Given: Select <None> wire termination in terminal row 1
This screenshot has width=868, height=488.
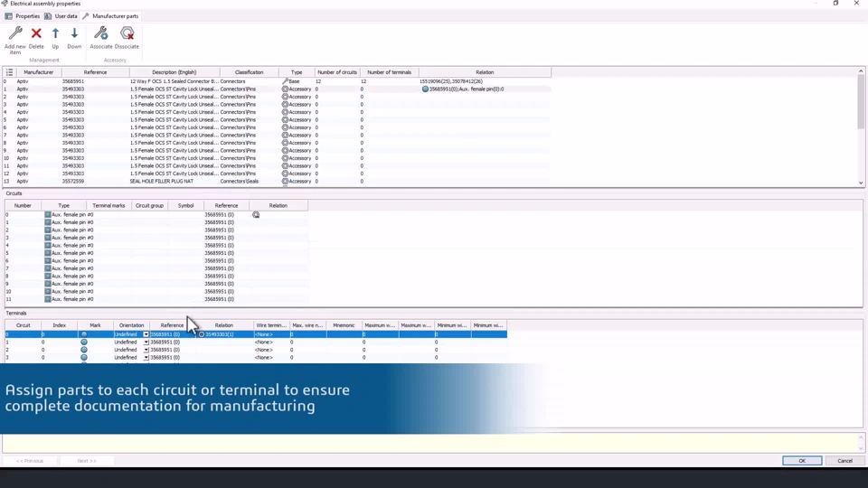Looking at the screenshot, I should tap(263, 343).
